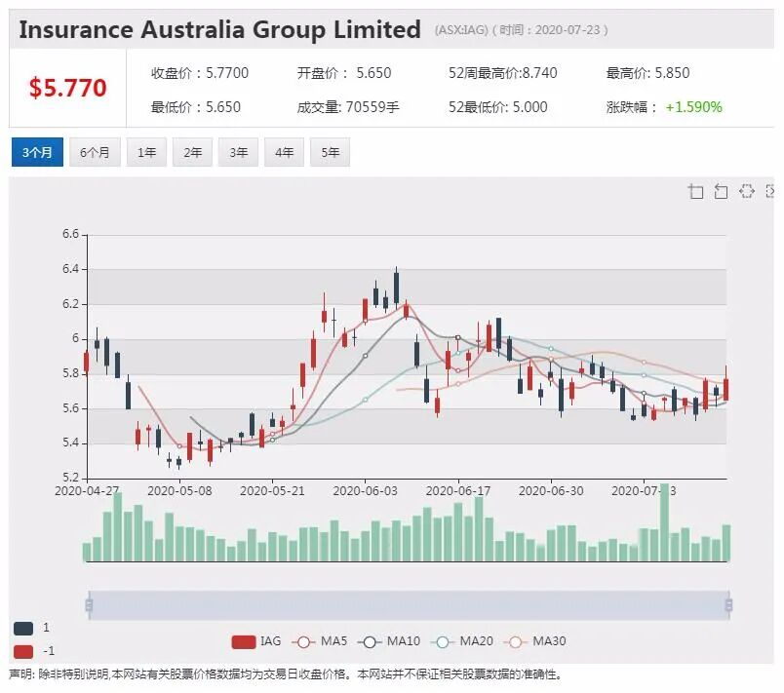This screenshot has width=784, height=693.
Task: Toggle the IAG candlestick series in legend
Action: (256, 641)
